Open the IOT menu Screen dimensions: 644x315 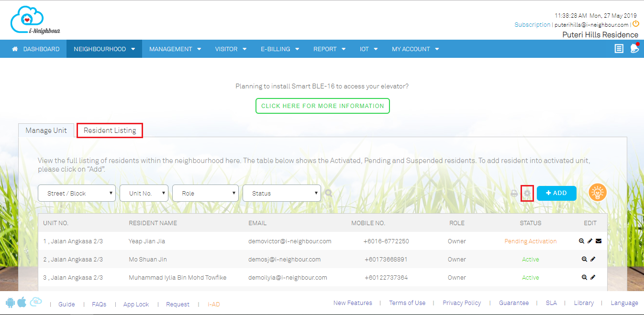369,49
